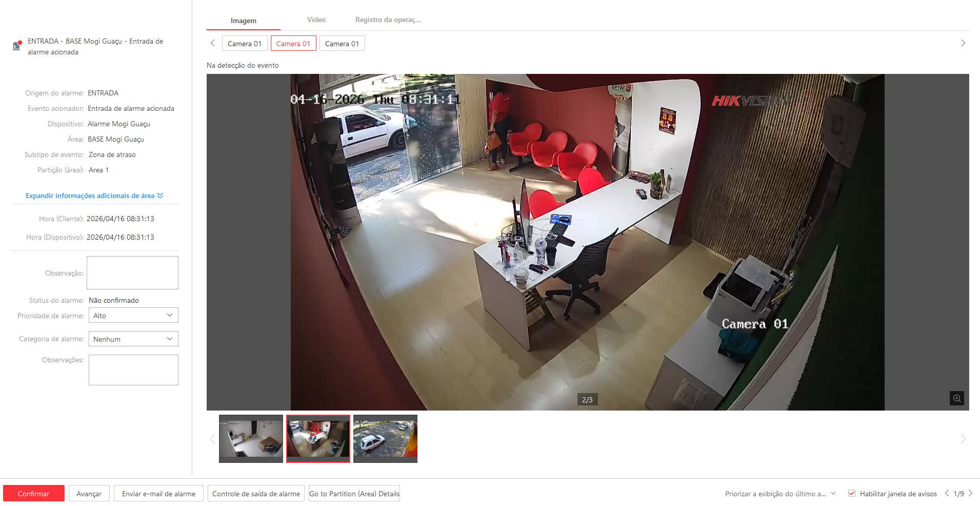This screenshot has height=506, width=980.
Task: Expand informações adicionais de área
Action: 94,196
